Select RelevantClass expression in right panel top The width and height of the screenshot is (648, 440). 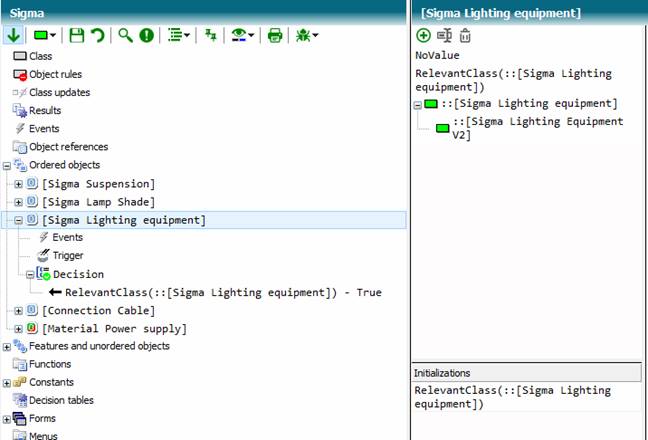[513, 80]
